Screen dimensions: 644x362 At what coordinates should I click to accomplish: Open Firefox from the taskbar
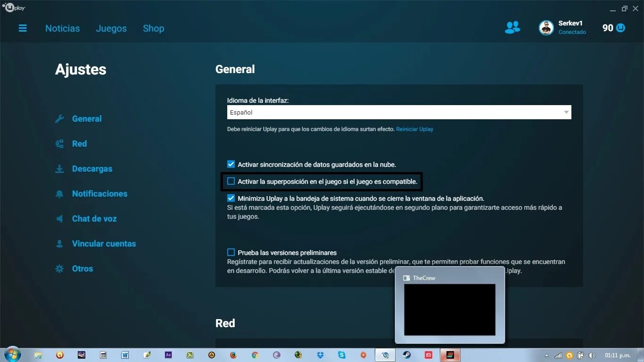point(233,355)
